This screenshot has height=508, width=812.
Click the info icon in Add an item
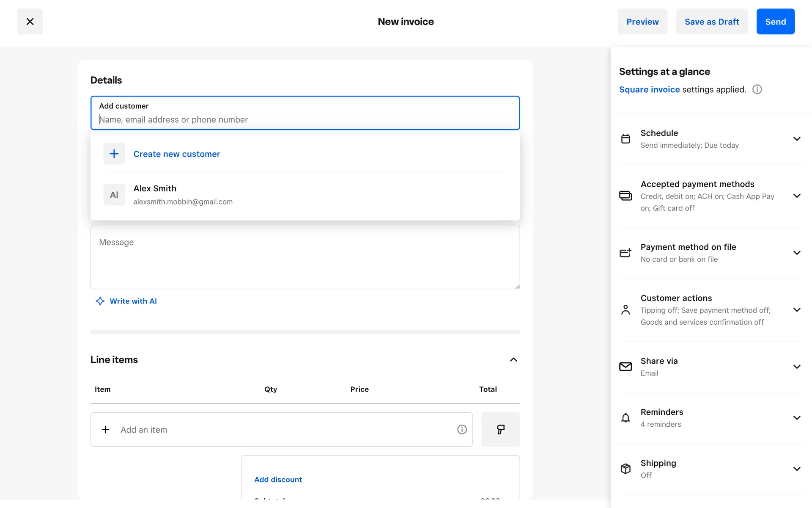462,429
